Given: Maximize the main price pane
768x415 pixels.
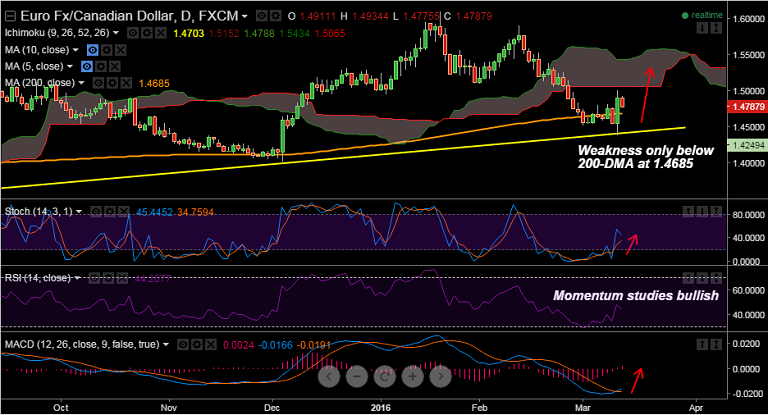Looking at the screenshot, I should [716, 28].
